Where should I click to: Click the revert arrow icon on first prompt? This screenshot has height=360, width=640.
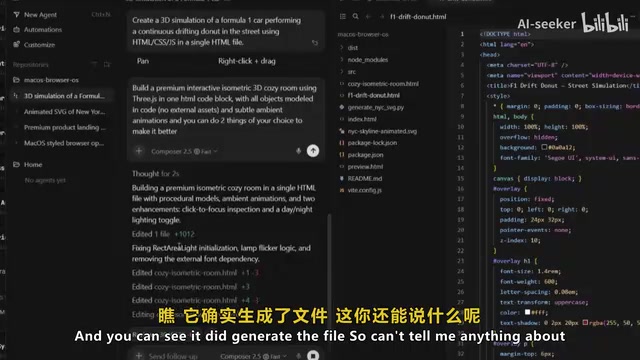pos(315,43)
